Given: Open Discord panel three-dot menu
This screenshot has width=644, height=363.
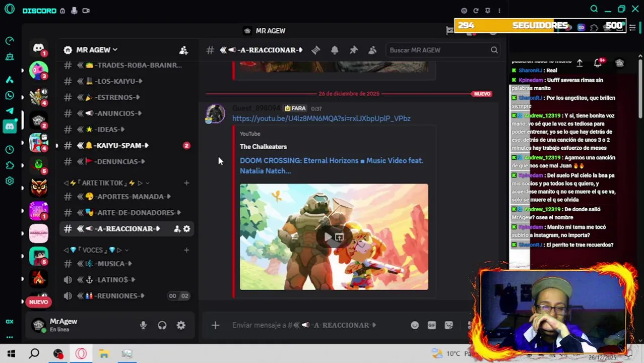Looking at the screenshot, I should pyautogui.click(x=499, y=11).
